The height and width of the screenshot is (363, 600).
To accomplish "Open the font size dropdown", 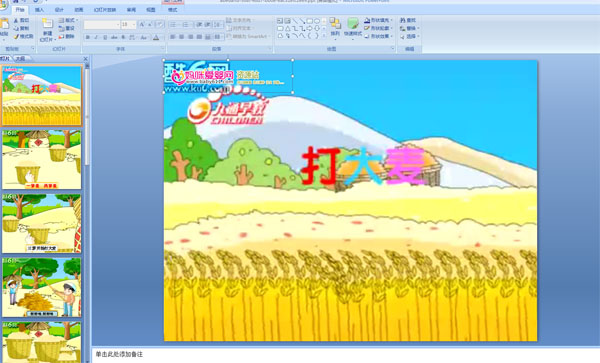I will 134,25.
